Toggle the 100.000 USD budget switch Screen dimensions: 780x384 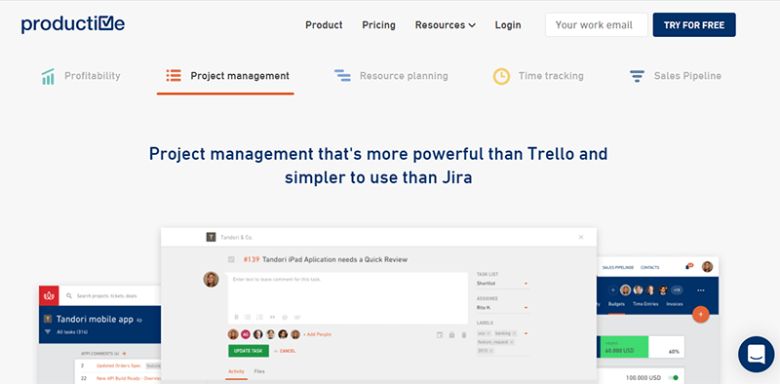(x=674, y=378)
